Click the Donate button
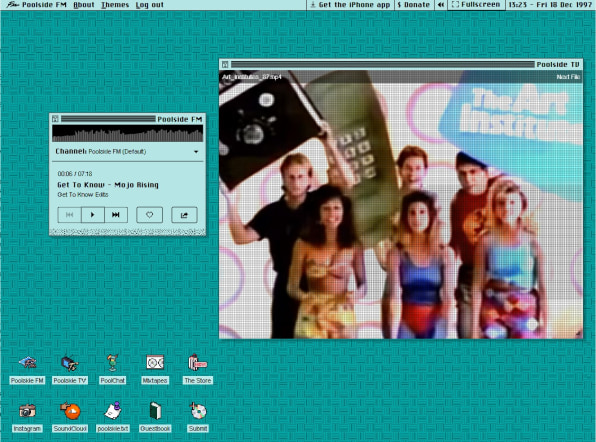596x442 pixels. [x=413, y=5]
